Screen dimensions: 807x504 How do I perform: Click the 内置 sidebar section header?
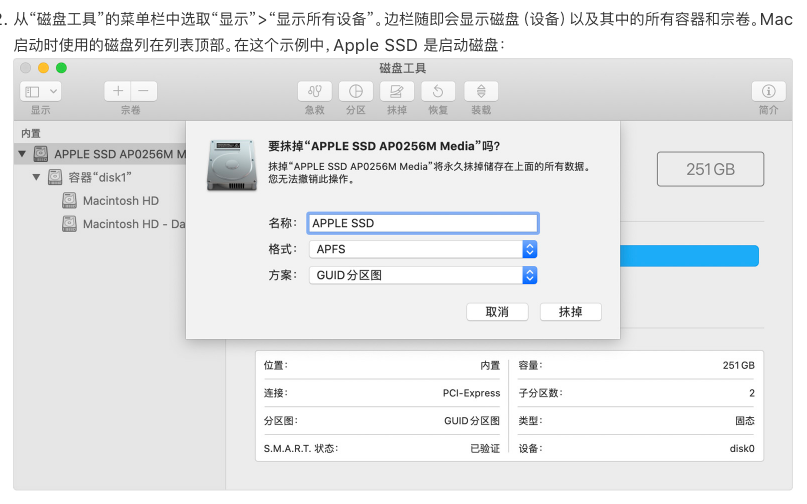[x=31, y=134]
